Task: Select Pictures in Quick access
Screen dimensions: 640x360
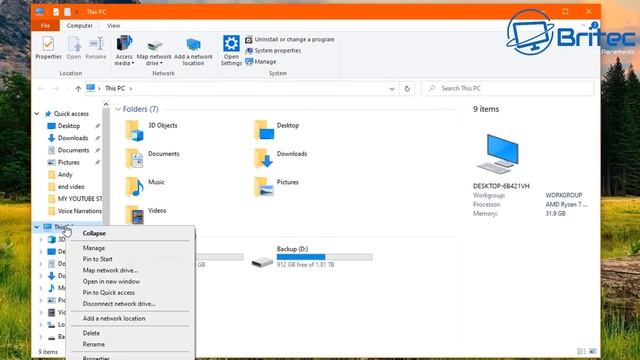Action: tap(69, 162)
